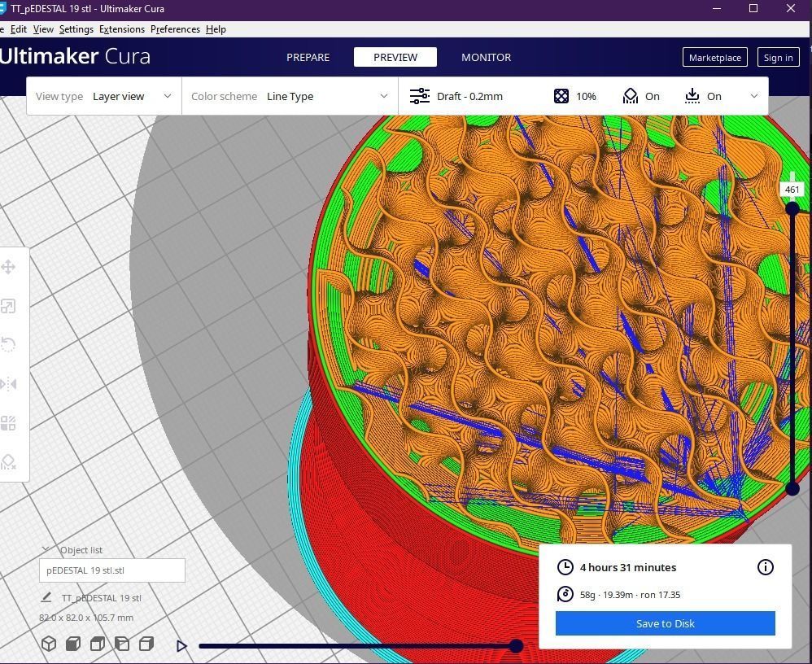Switch to 3D perspective view cube icon
The image size is (812, 664).
click(49, 644)
